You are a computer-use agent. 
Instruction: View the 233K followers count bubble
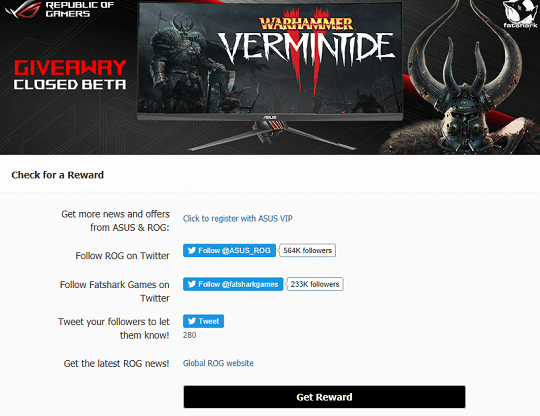315,284
